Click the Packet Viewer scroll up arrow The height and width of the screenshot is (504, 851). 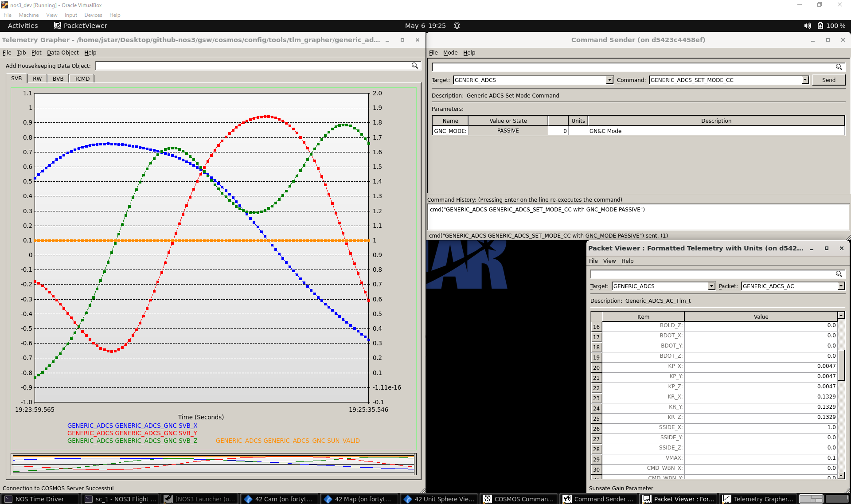(x=841, y=315)
